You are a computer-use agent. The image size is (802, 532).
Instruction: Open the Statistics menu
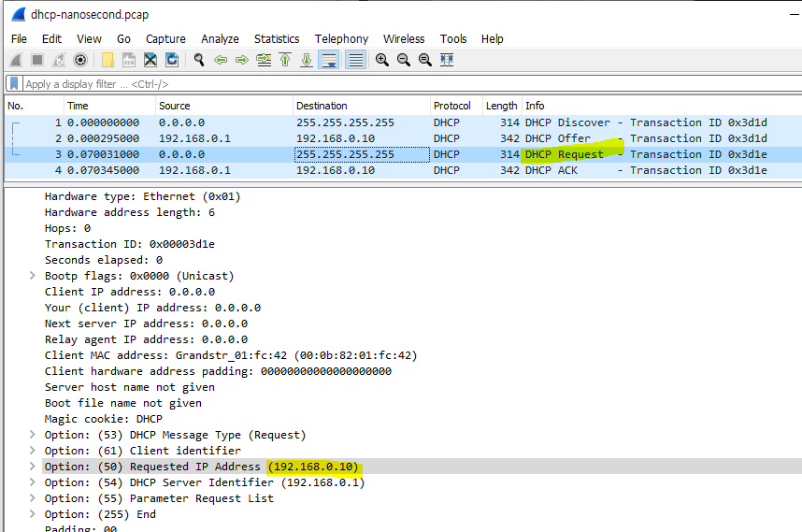(277, 39)
